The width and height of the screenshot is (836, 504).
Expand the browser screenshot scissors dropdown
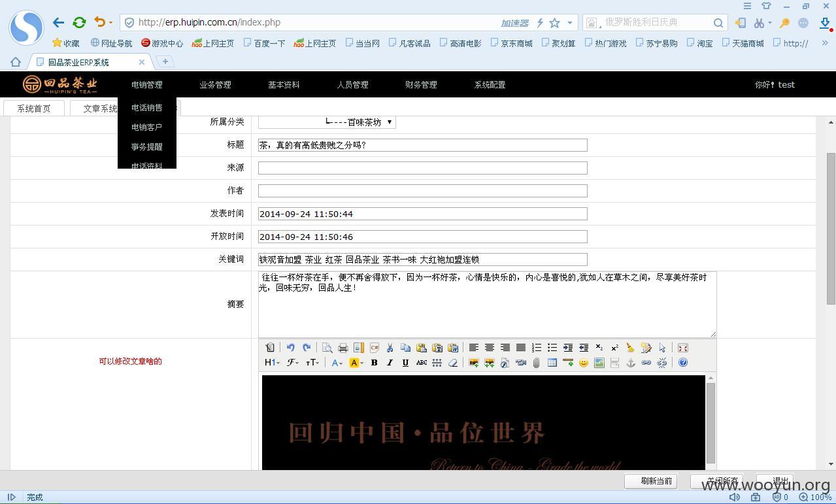pyautogui.click(x=770, y=23)
